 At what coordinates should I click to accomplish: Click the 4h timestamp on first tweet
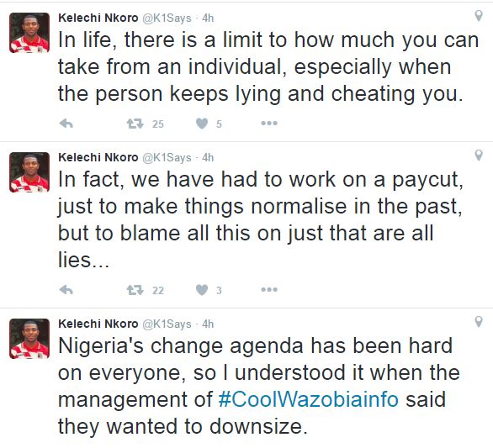point(208,18)
